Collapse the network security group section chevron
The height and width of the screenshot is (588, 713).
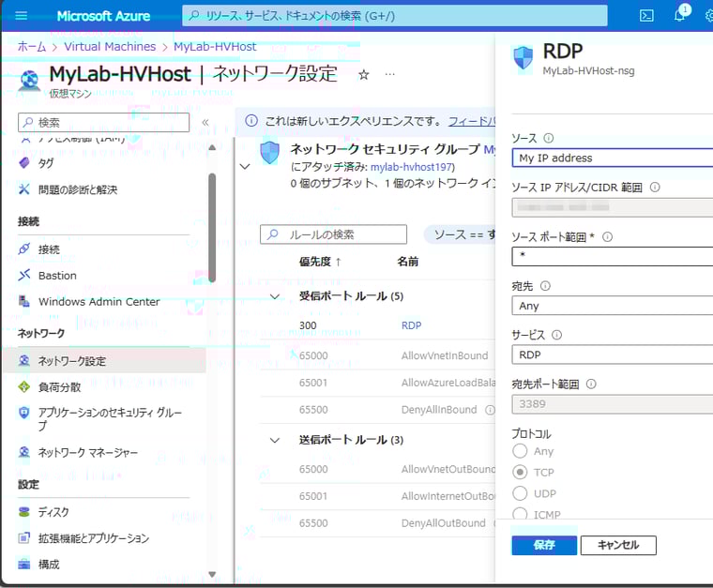[245, 166]
